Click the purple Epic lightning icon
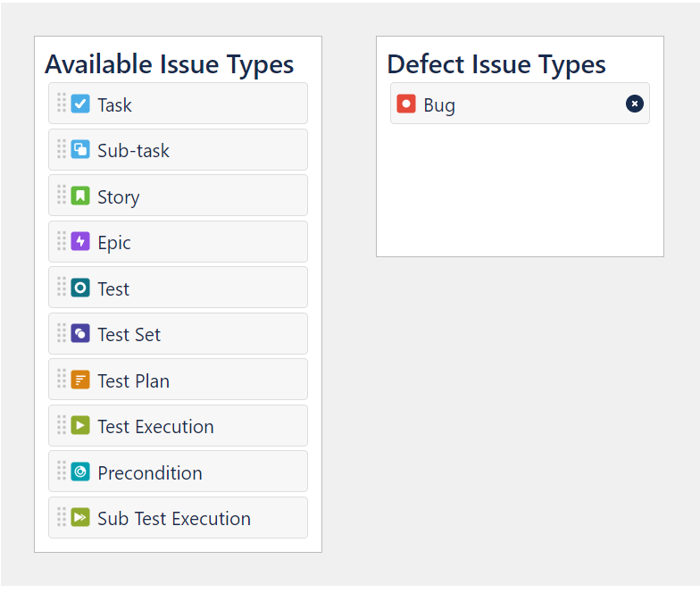Viewport: 700px width, 593px height. pyautogui.click(x=80, y=241)
